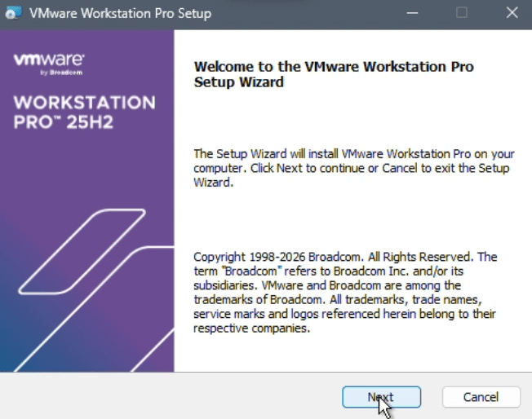Click the 'VMware Workstation Pro Setup' window title
Image resolution: width=532 pixels, height=419 pixels.
point(120,14)
